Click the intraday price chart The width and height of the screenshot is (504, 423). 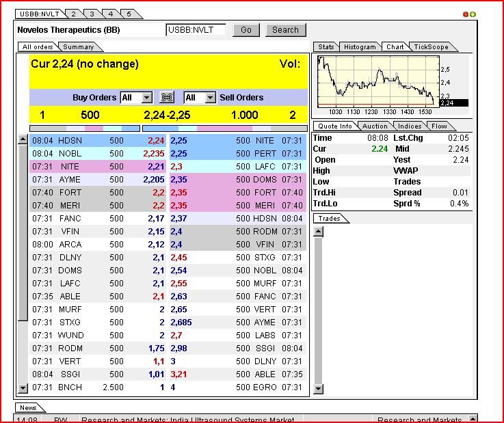point(380,82)
